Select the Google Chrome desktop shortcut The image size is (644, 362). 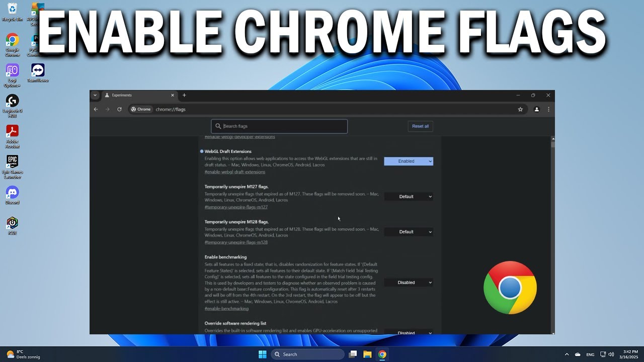12,45
